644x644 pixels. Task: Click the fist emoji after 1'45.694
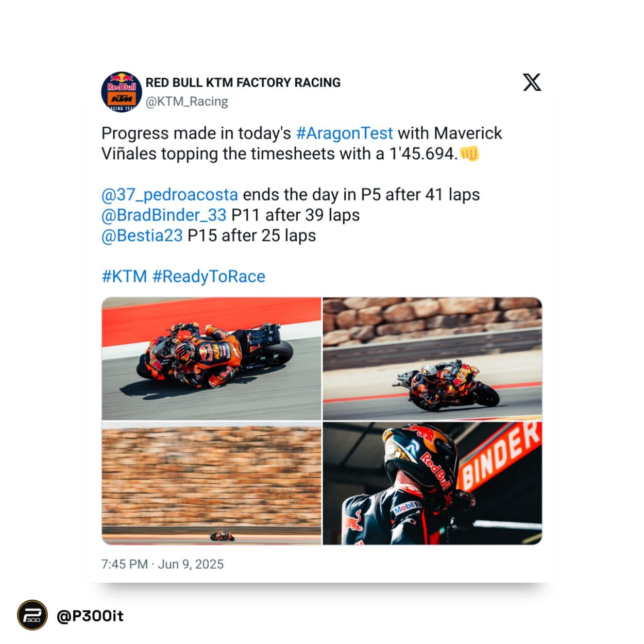click(x=469, y=154)
